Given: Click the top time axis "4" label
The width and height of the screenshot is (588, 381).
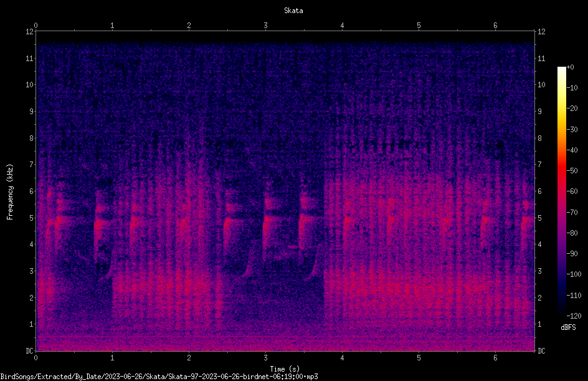Looking at the screenshot, I should click(342, 25).
